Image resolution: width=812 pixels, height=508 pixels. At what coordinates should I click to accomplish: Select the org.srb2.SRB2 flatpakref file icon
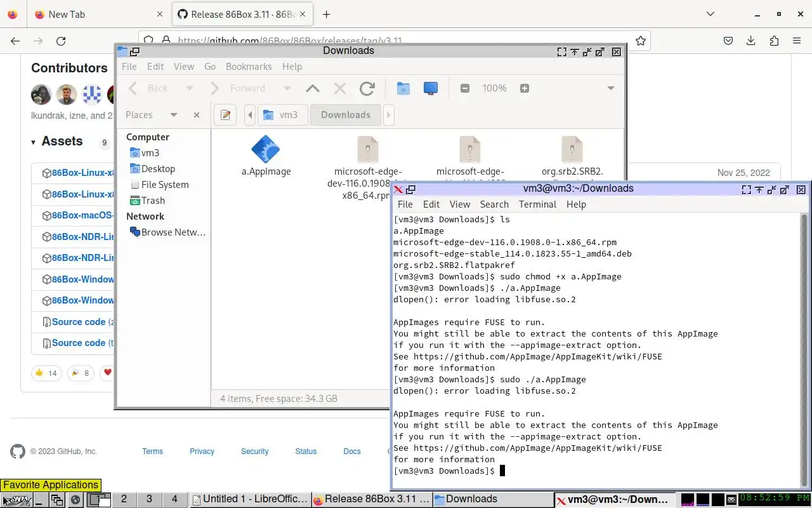(572, 150)
